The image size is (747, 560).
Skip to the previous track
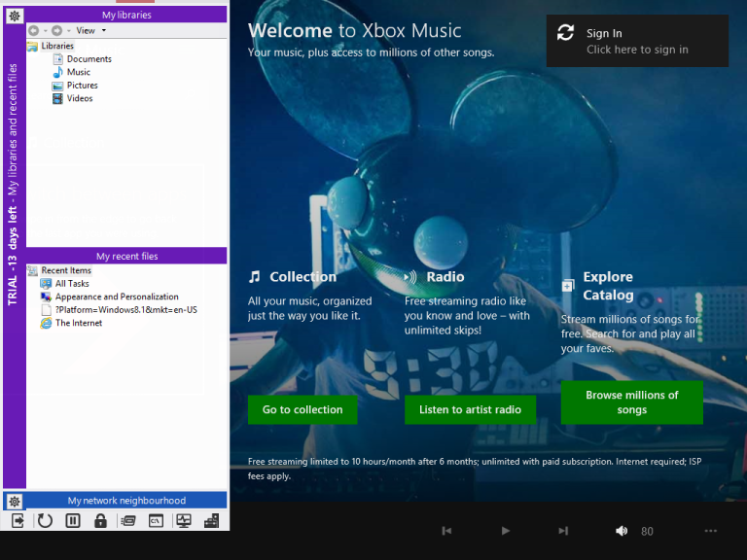click(x=446, y=531)
